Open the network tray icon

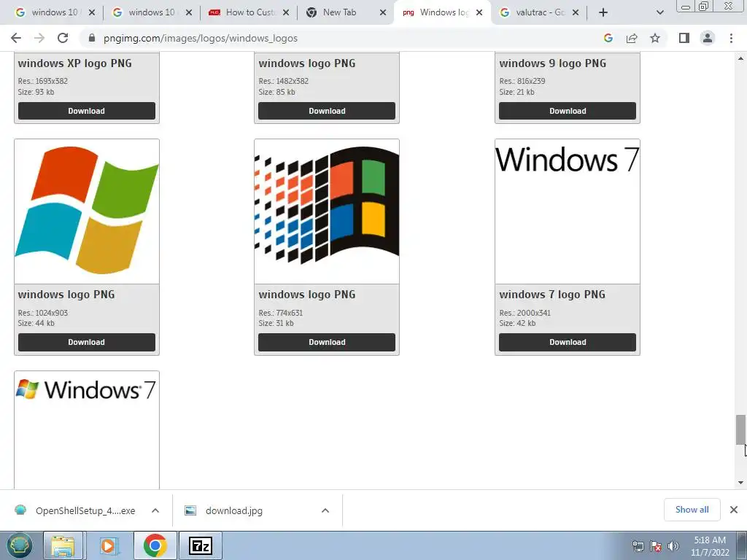(x=638, y=546)
